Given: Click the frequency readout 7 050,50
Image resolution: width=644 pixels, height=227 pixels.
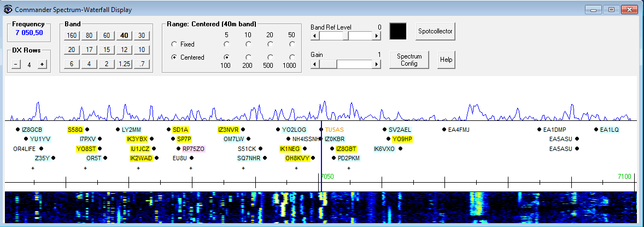Looking at the screenshot, I should pos(29,33).
